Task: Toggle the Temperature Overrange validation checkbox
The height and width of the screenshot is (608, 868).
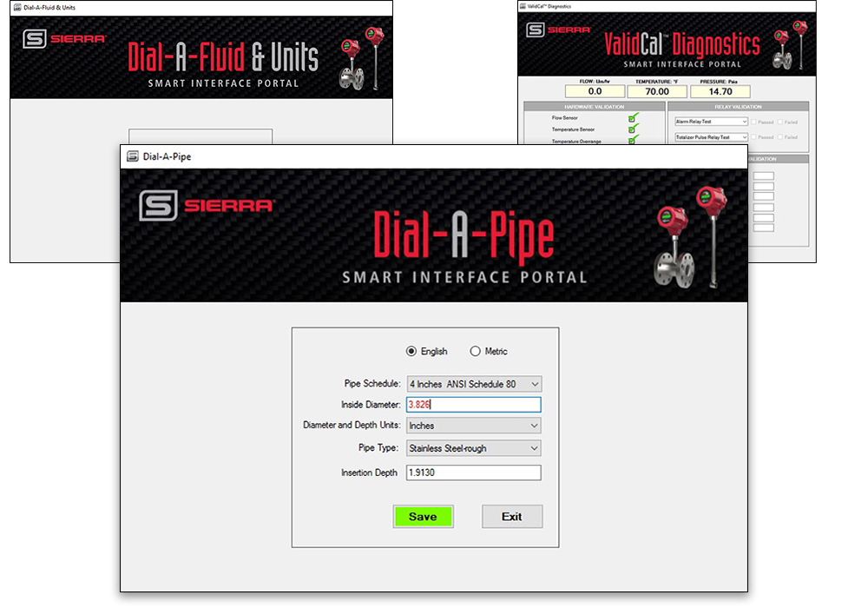Action: click(632, 140)
